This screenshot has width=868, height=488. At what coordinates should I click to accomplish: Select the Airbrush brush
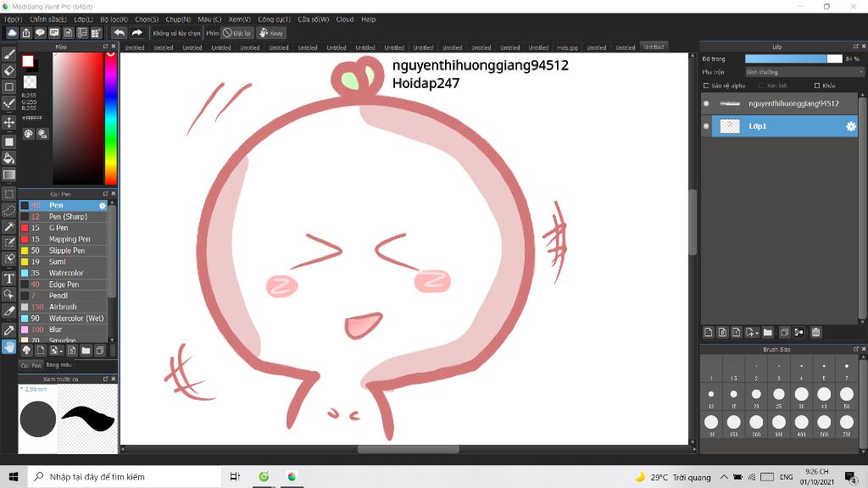point(64,307)
